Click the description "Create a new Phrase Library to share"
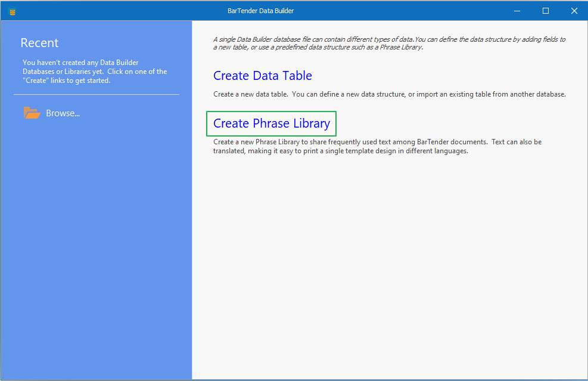The width and height of the screenshot is (588, 381). click(x=270, y=142)
